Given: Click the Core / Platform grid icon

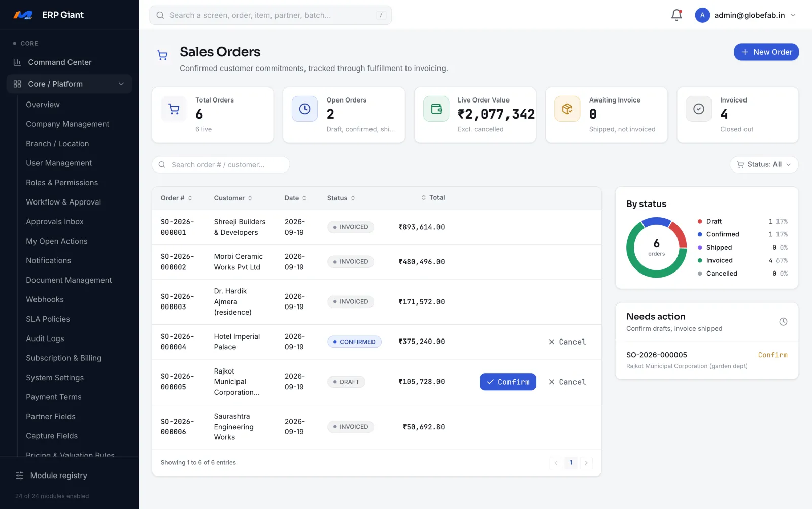Looking at the screenshot, I should pos(17,84).
